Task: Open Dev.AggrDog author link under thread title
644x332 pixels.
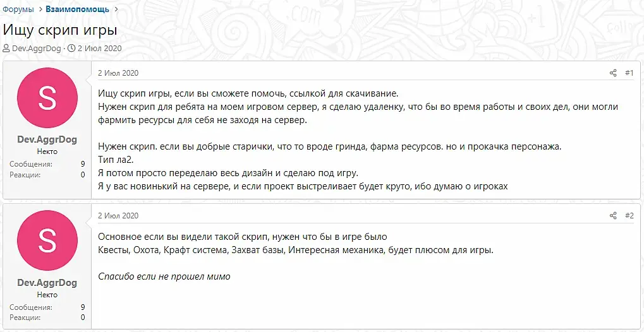Action: tap(37, 49)
